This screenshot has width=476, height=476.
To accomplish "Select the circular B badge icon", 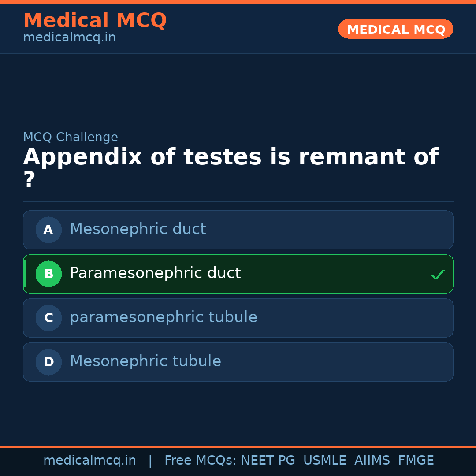I will (48, 274).
